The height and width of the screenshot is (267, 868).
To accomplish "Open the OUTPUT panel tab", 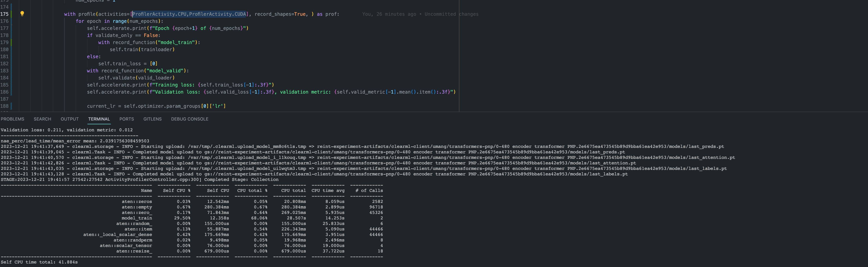I will coord(69,119).
